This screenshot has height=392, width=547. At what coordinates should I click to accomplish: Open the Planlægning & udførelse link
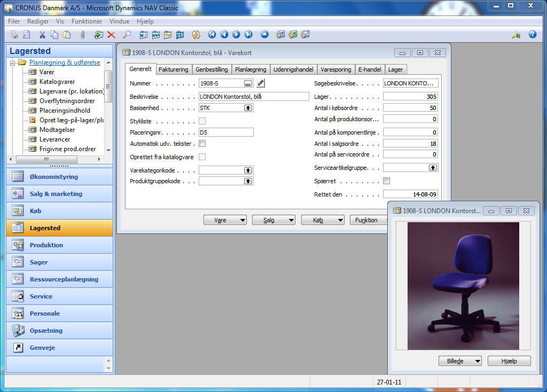click(x=65, y=62)
